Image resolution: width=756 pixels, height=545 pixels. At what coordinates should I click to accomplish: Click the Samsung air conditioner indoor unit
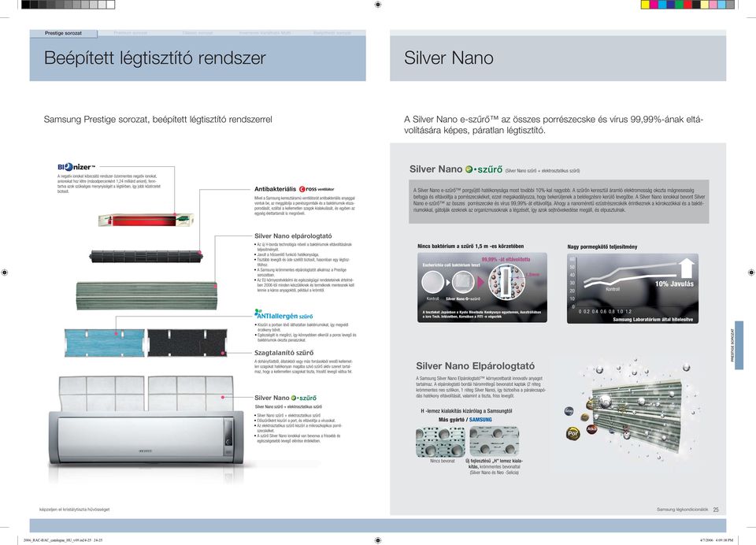click(147, 439)
